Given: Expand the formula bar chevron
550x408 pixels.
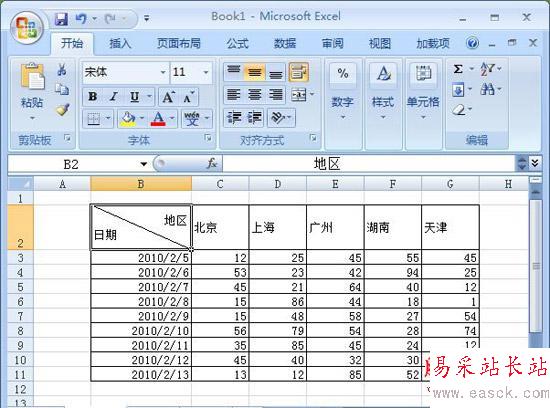Looking at the screenshot, I should [x=535, y=163].
